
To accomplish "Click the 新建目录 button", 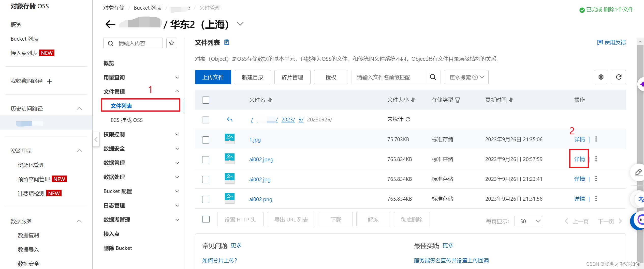I will click(253, 77).
